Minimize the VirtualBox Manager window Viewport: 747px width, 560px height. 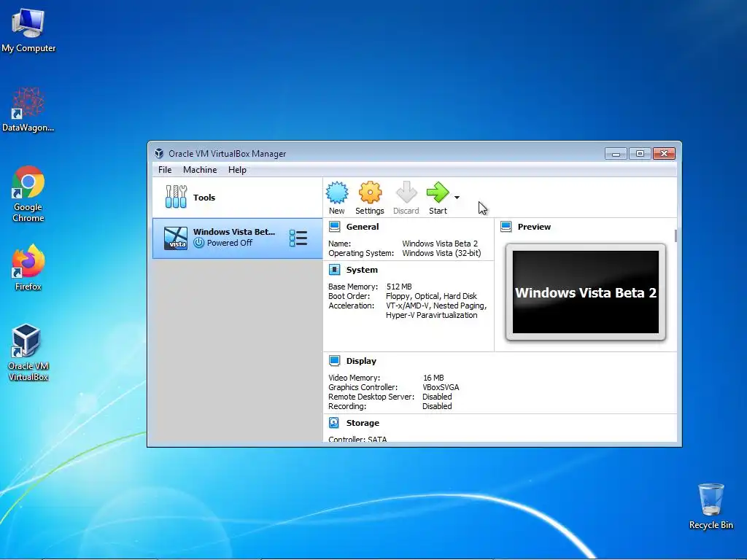[x=616, y=153]
